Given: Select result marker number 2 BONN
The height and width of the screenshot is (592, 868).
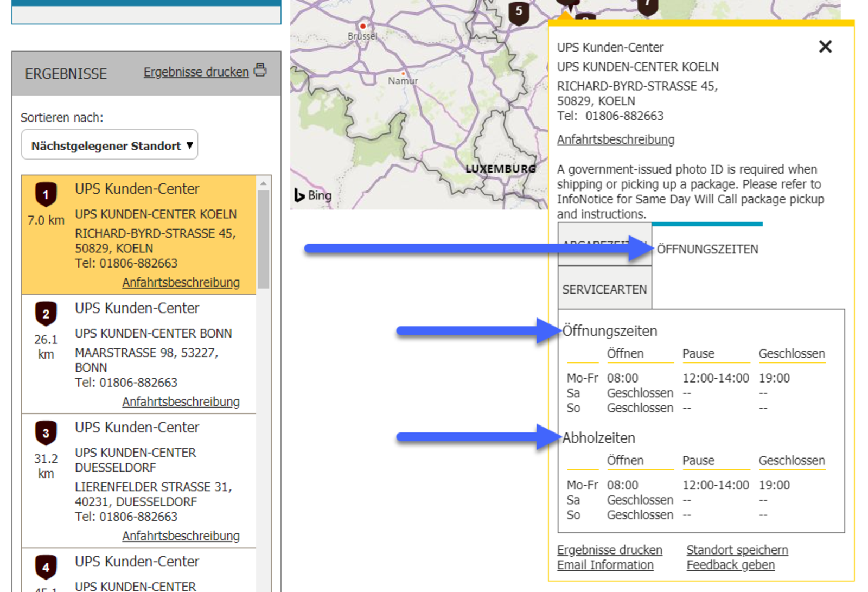Looking at the screenshot, I should [46, 314].
